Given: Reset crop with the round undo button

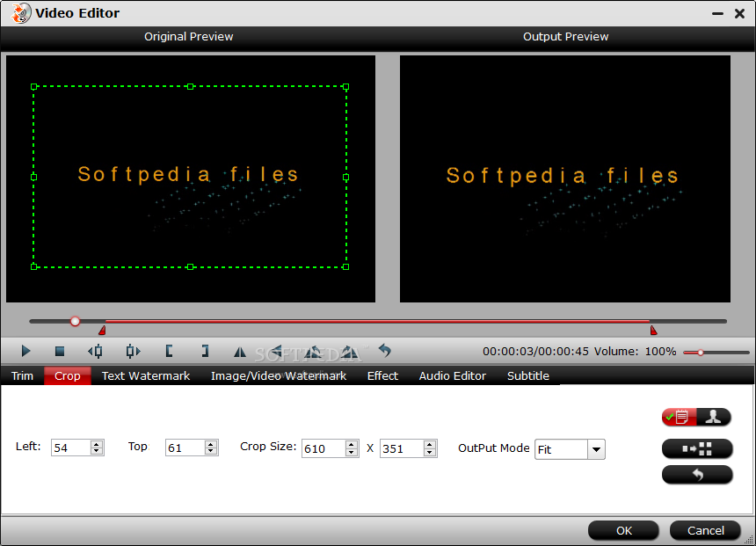Looking at the screenshot, I should click(697, 475).
